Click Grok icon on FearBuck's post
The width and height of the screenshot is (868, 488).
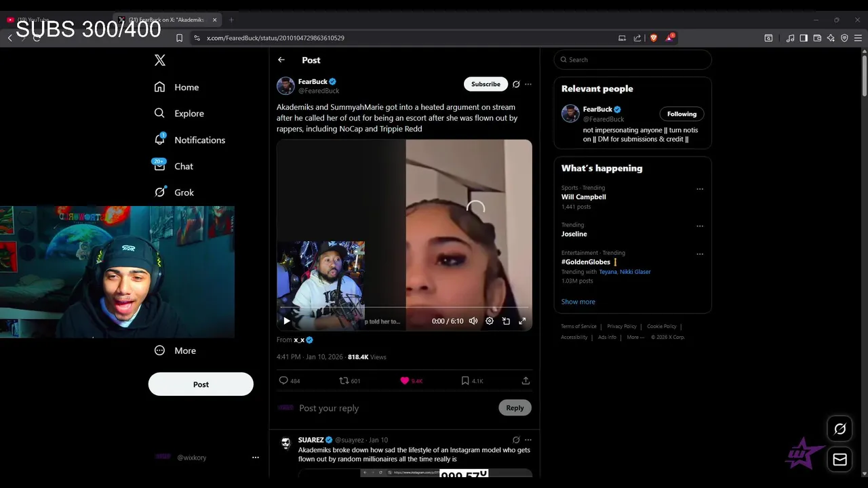coord(516,84)
